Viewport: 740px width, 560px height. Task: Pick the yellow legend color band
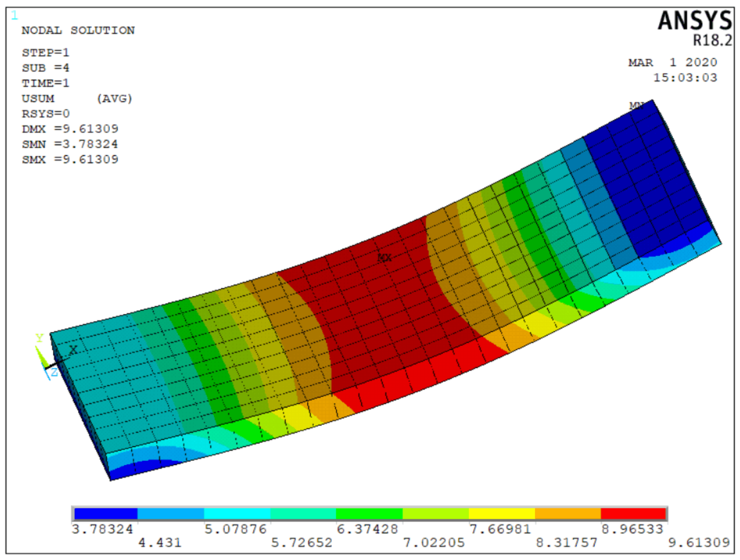tap(502, 513)
